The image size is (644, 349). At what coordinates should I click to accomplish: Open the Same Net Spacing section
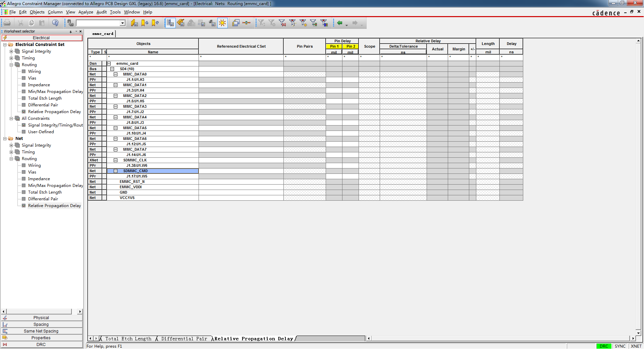click(x=42, y=331)
